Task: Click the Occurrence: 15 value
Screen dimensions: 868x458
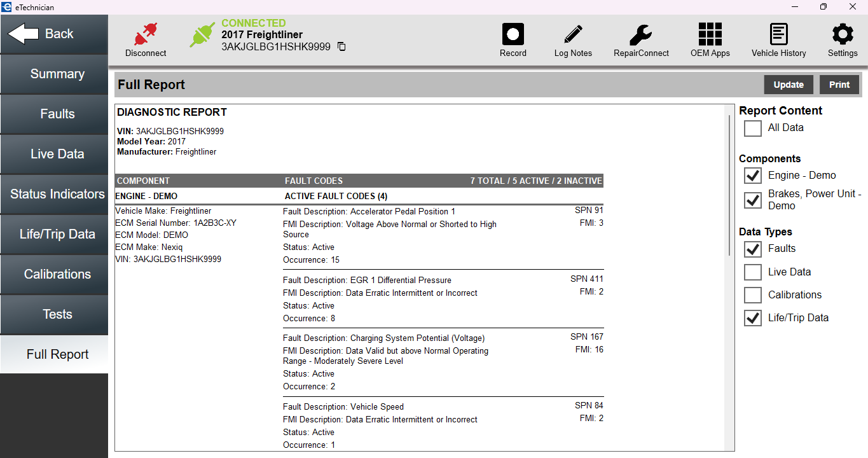Action: coord(311,260)
